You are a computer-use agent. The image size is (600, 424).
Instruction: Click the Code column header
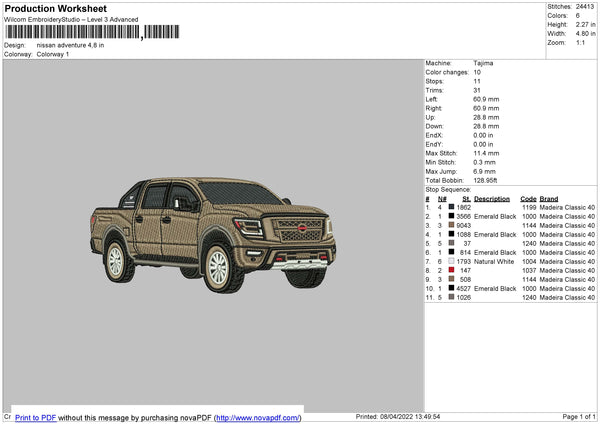coord(528,198)
